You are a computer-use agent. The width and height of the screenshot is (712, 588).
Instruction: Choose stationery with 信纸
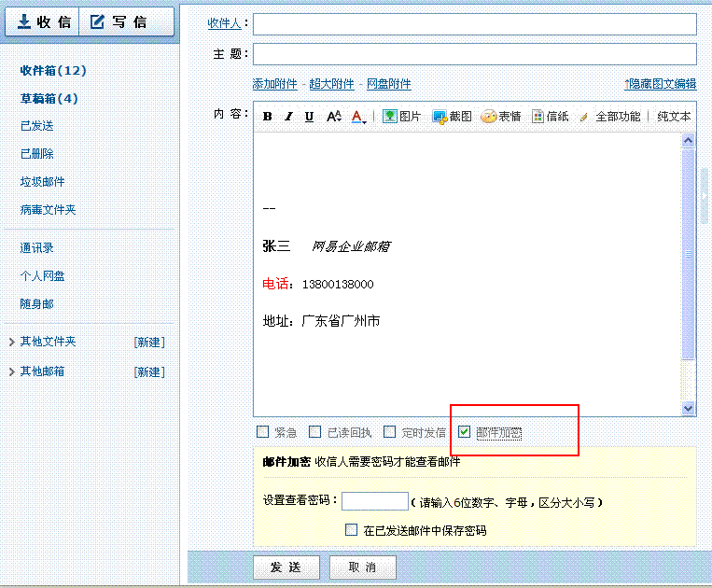[x=551, y=117]
